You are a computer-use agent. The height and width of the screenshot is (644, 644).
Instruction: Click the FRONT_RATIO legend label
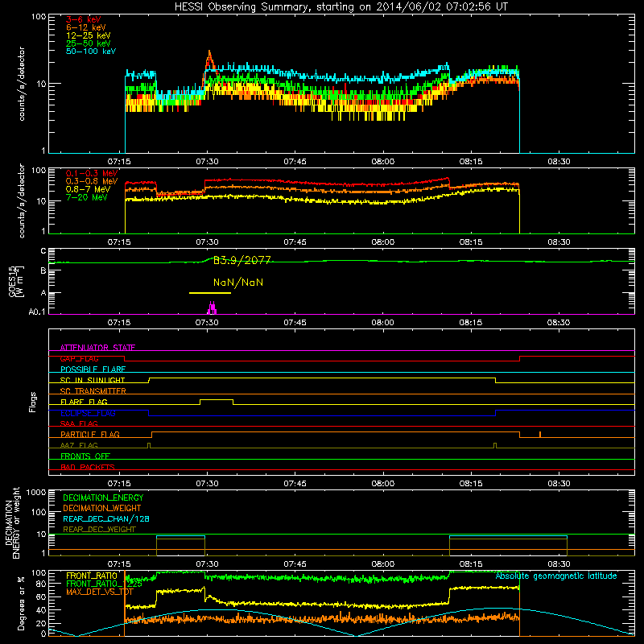coord(92,576)
